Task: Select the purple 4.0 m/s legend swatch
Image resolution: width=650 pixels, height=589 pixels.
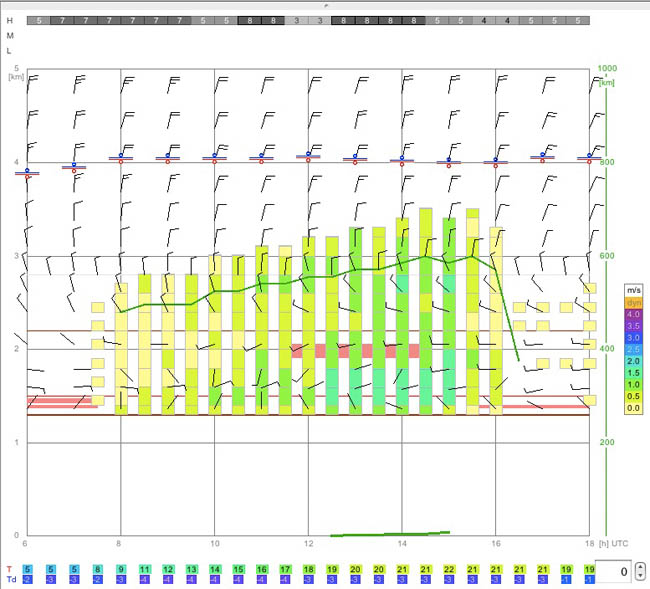Action: [x=633, y=314]
